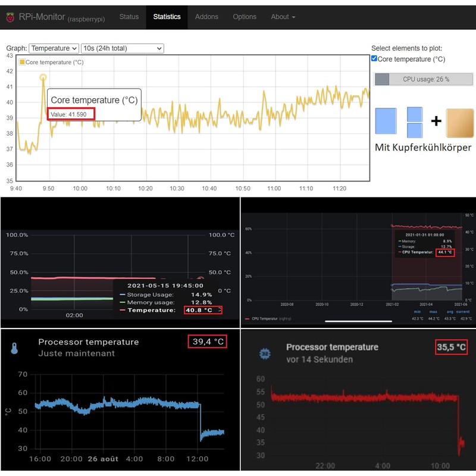Click the peak data point marker on graph
Image resolution: width=476 pixels, height=476 pixels.
43,77
